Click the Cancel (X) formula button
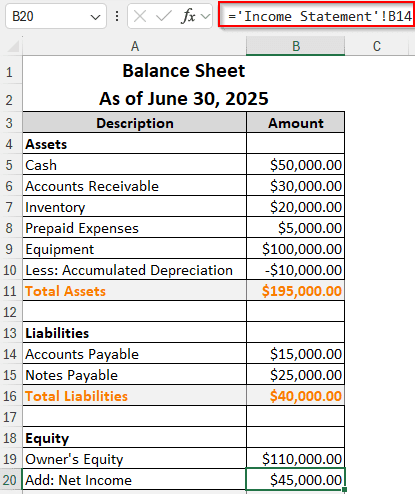The width and height of the screenshot is (415, 494). click(140, 16)
